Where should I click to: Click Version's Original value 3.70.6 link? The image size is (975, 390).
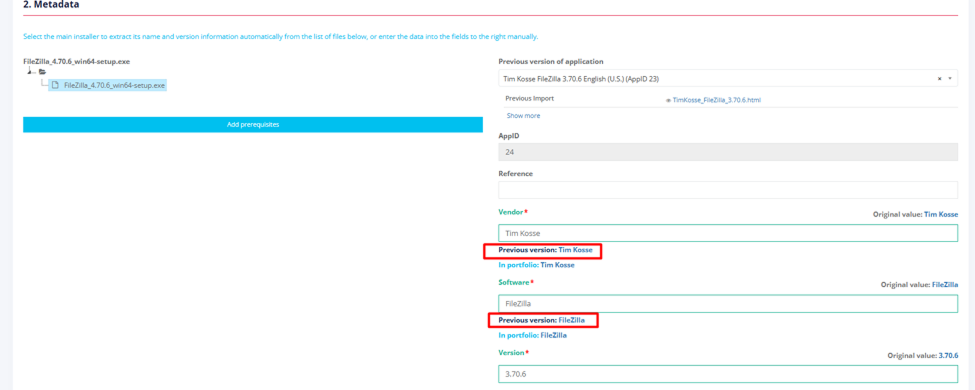tap(948, 356)
